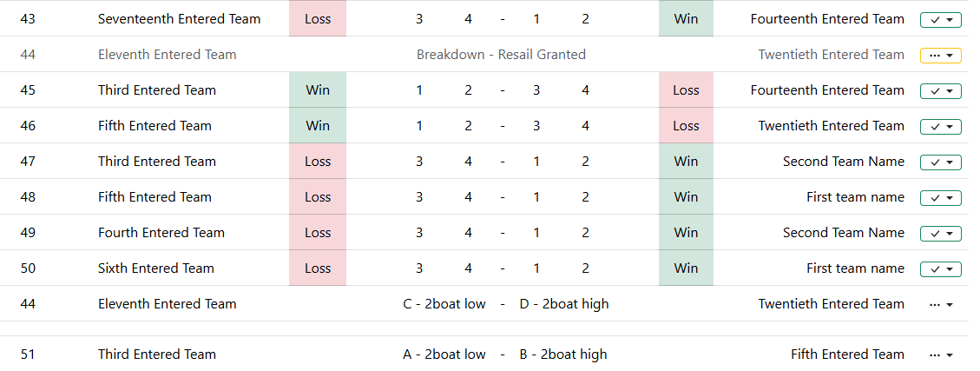Click the green checkmark button for race 47
The width and height of the screenshot is (980, 371).
[x=940, y=162]
